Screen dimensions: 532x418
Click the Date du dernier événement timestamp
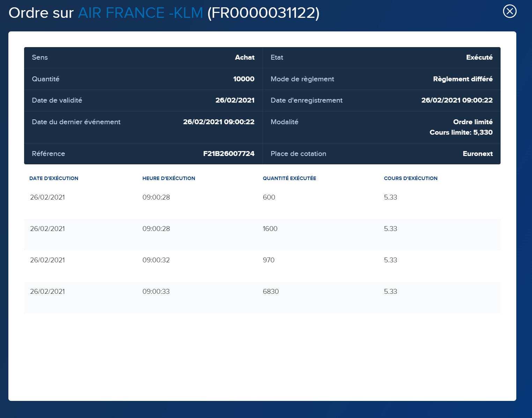219,122
